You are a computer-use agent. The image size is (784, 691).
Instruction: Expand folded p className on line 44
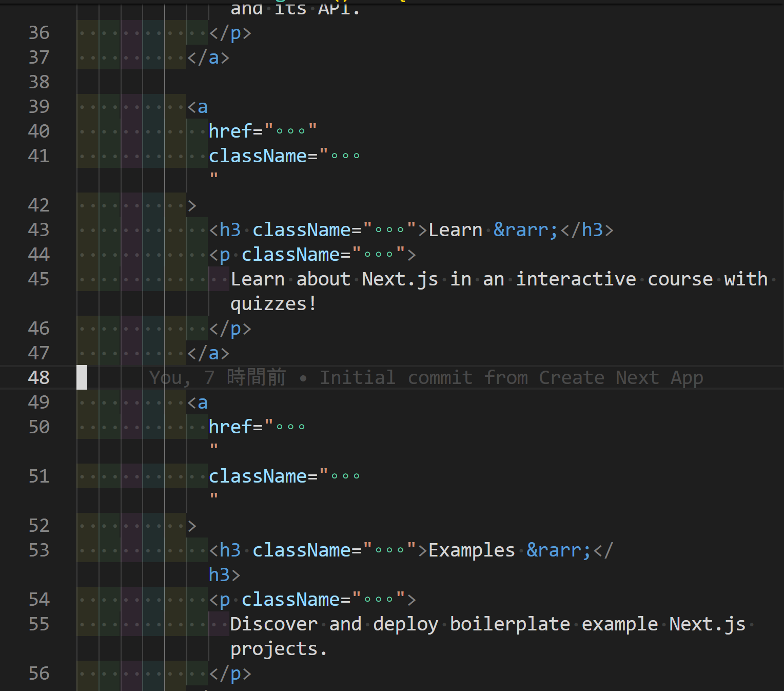[x=378, y=255]
